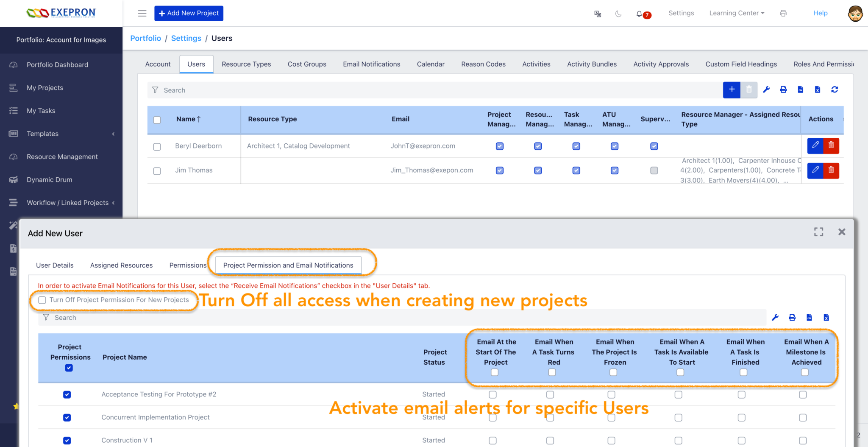This screenshot has width=868, height=447.
Task: Switch to the Email Notifications tab
Action: click(x=371, y=64)
